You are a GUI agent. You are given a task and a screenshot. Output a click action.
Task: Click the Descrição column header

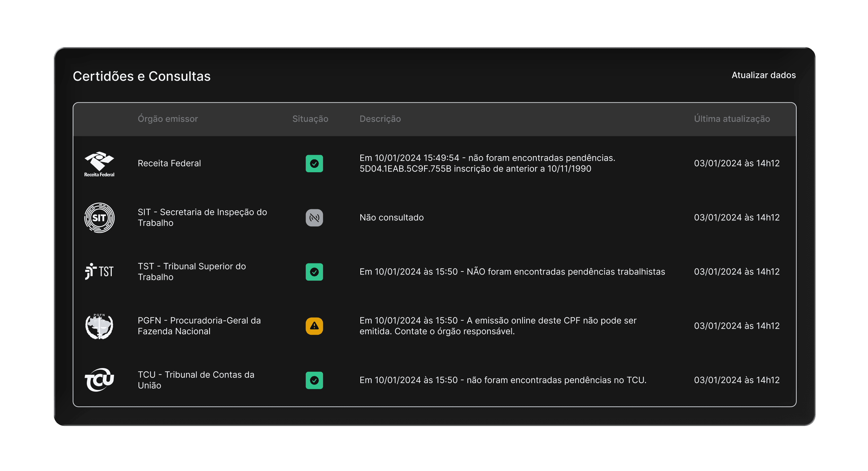(x=380, y=119)
